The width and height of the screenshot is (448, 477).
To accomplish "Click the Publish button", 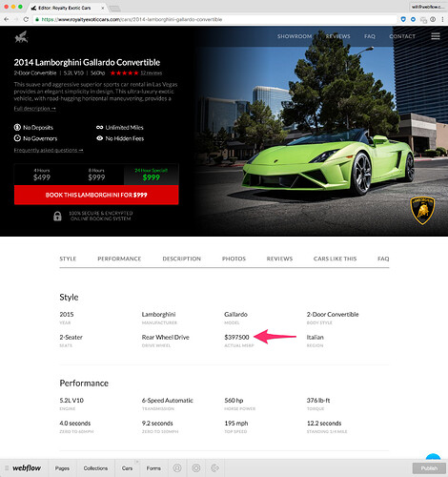I will (x=429, y=468).
